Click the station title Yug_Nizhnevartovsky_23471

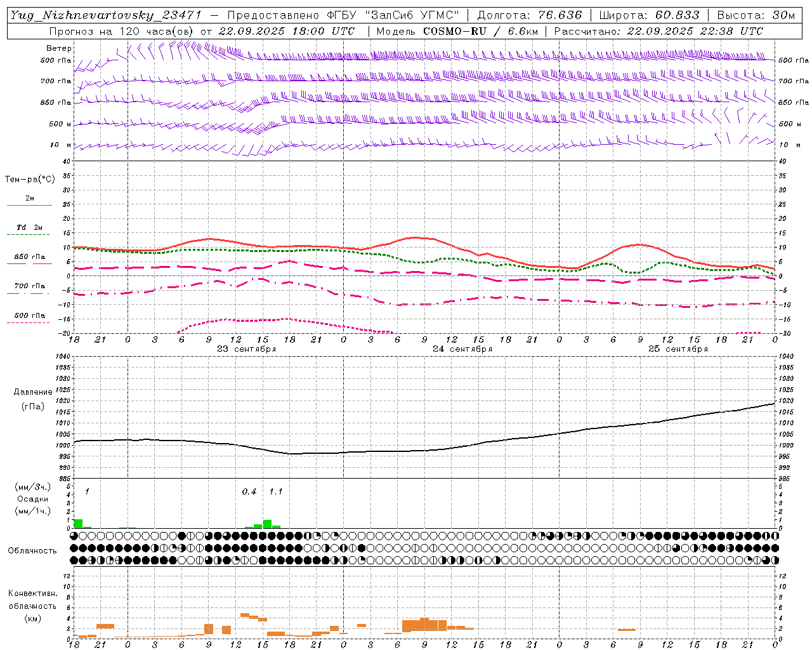(x=106, y=15)
